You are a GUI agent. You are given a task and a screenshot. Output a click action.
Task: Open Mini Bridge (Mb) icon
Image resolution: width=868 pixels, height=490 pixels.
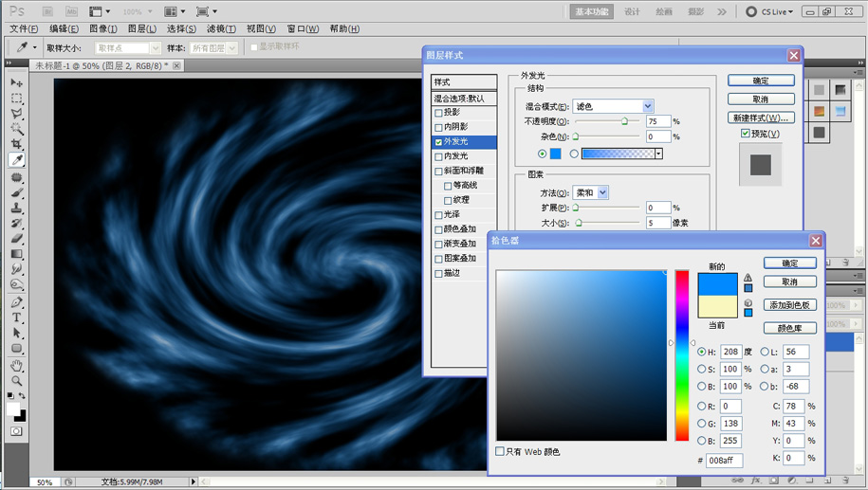71,11
